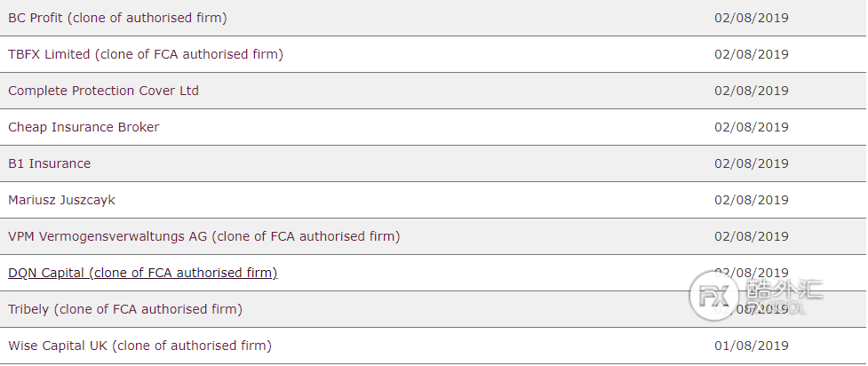Click the FX watermark logo icon
This screenshot has width=868, height=366.
714,296
